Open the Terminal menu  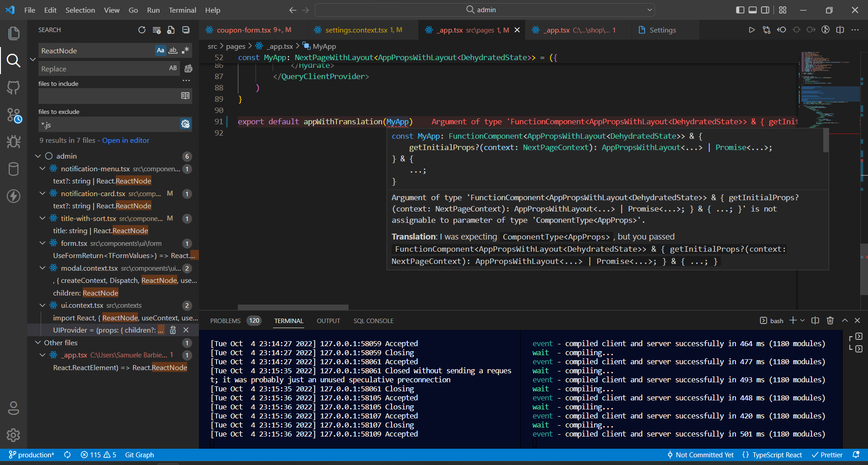pos(182,10)
